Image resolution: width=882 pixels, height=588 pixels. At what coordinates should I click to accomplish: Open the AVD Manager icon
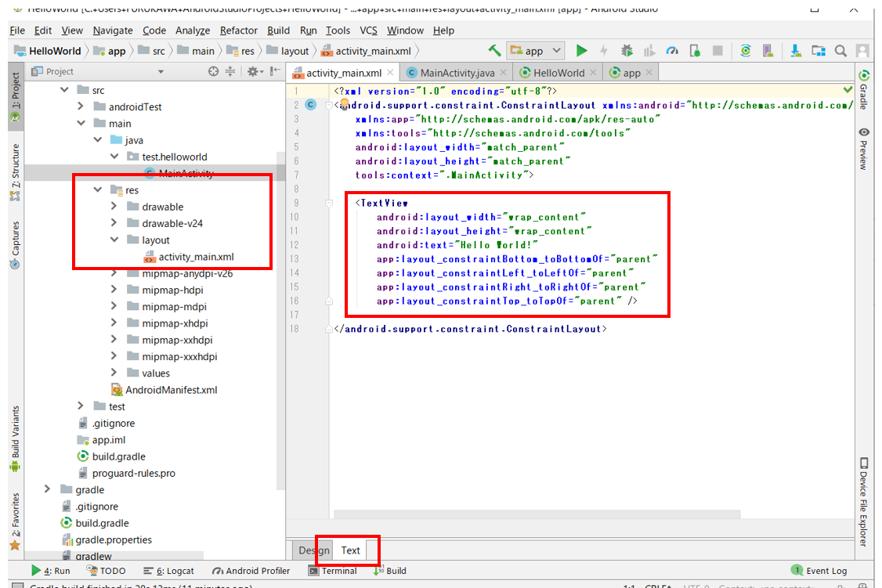pyautogui.click(x=768, y=51)
